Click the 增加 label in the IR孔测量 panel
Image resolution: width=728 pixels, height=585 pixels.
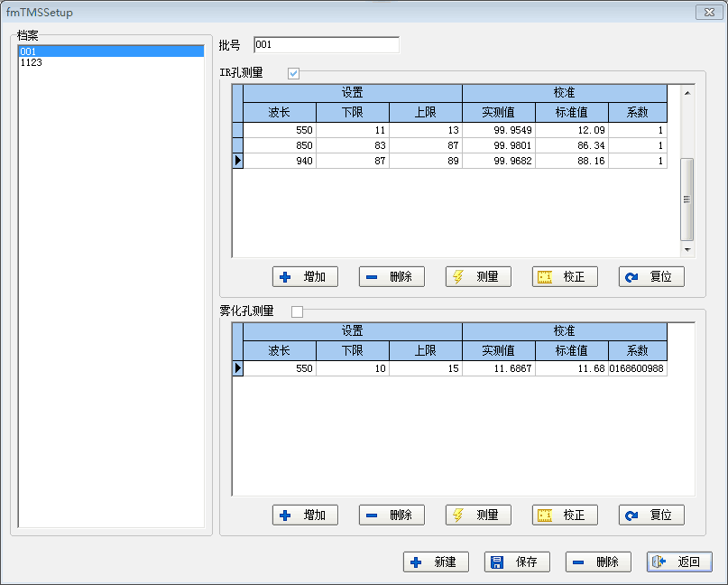(x=314, y=277)
